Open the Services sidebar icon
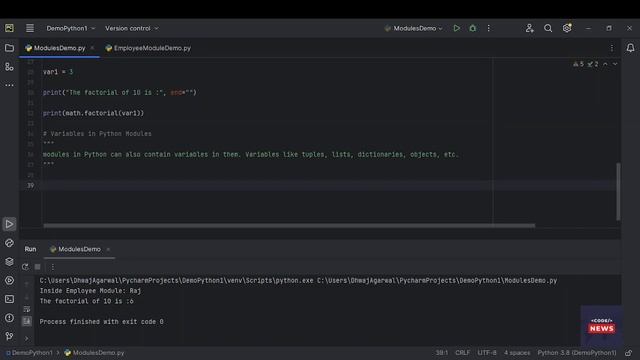This screenshot has height=360, width=640. (x=9, y=280)
